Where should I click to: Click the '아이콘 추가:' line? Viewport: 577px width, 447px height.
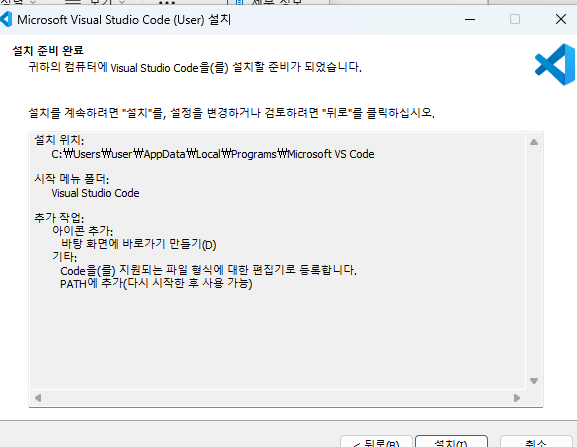(x=82, y=231)
